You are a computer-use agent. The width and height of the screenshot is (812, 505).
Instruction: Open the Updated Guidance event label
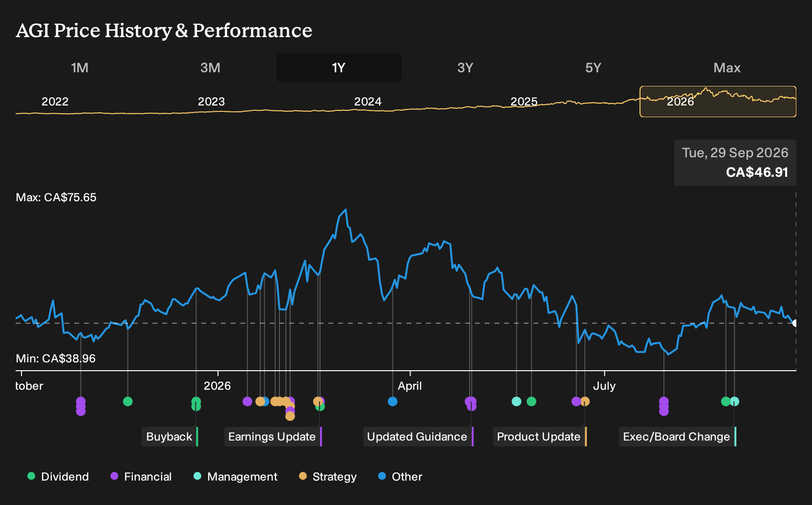418,437
